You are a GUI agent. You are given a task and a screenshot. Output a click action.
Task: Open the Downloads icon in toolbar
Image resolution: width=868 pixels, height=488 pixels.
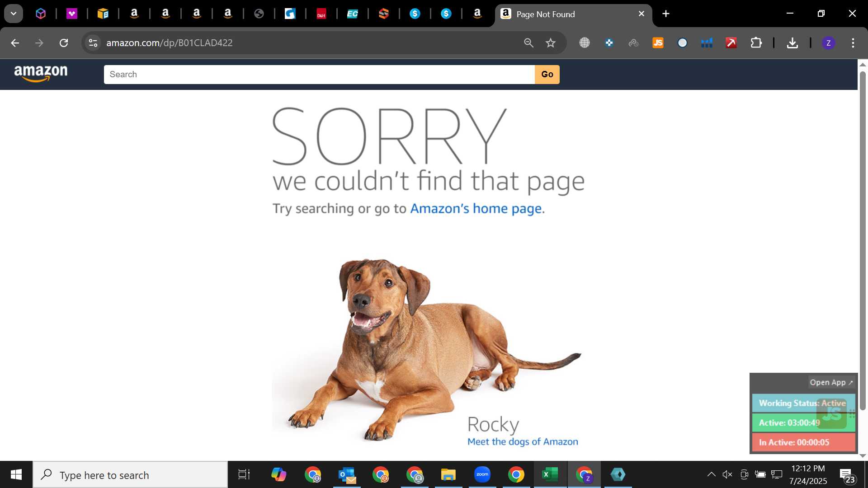pyautogui.click(x=792, y=43)
